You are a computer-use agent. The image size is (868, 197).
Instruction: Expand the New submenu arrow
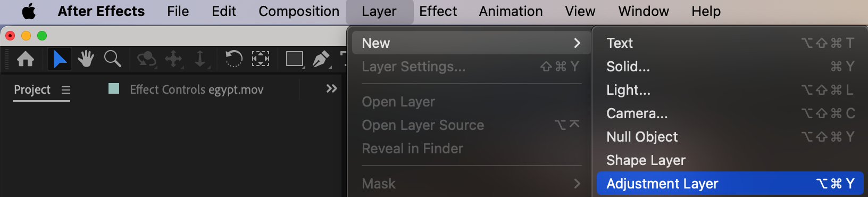point(577,43)
